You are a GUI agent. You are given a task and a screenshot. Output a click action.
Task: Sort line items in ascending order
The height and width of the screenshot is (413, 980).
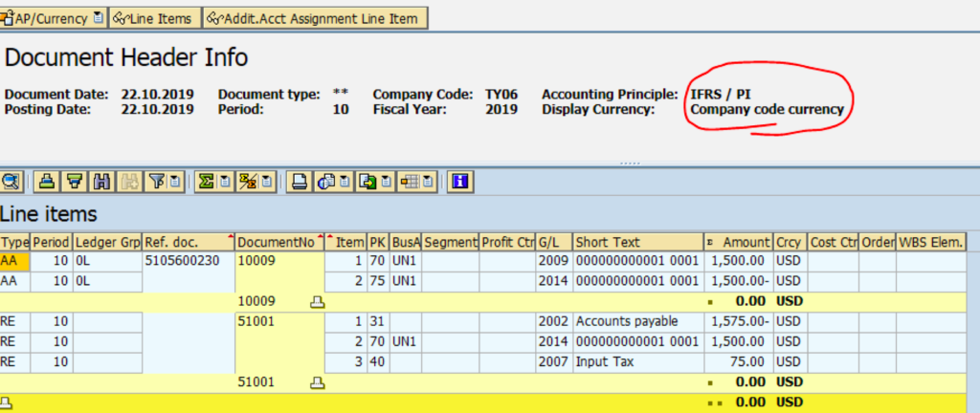(45, 181)
